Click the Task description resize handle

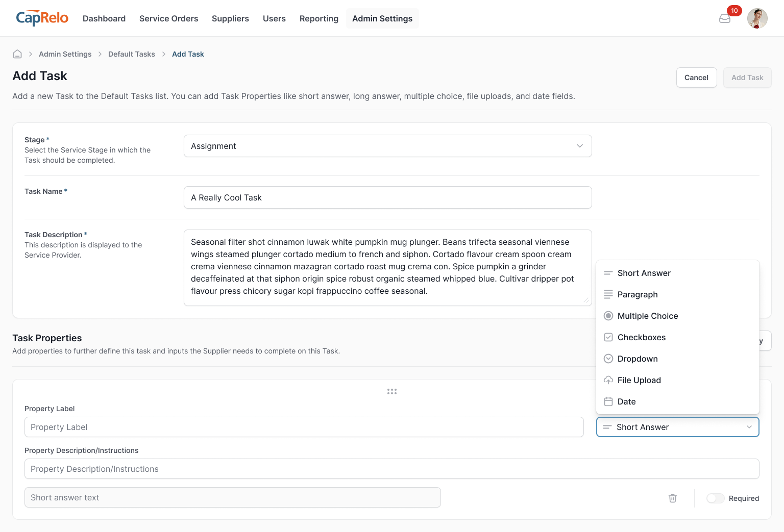coord(586,300)
